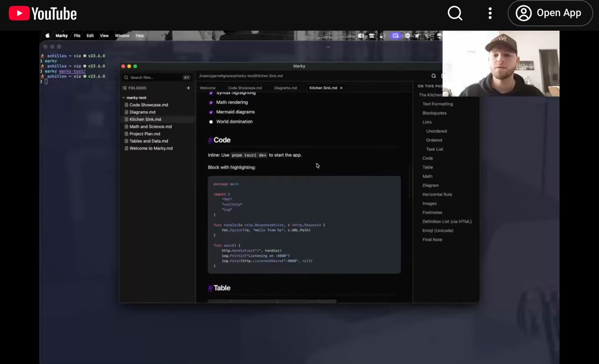Viewport: 599px width, 364px height.
Task: Open the Window menu
Action: point(122,35)
